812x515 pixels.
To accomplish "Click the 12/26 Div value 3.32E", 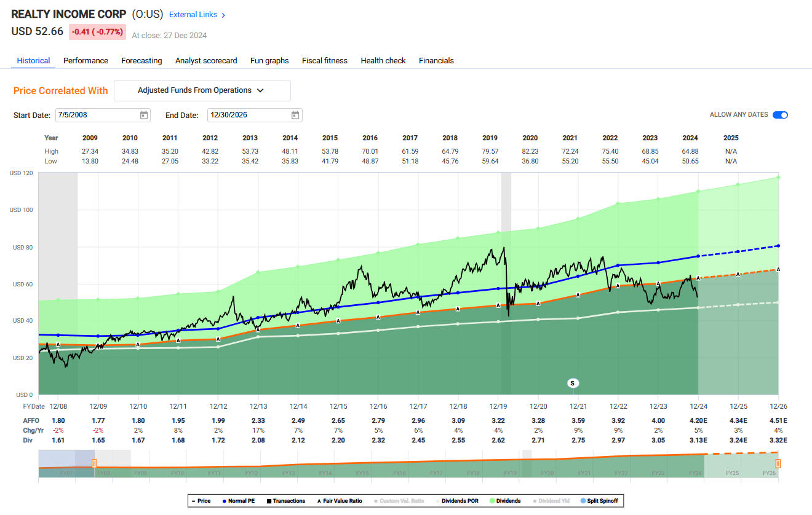I will [778, 440].
